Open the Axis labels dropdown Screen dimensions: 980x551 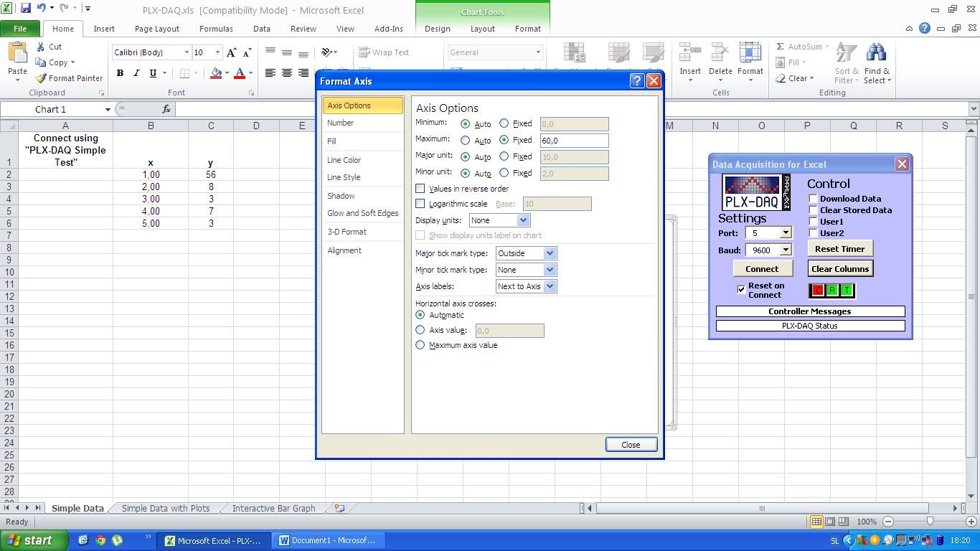550,286
